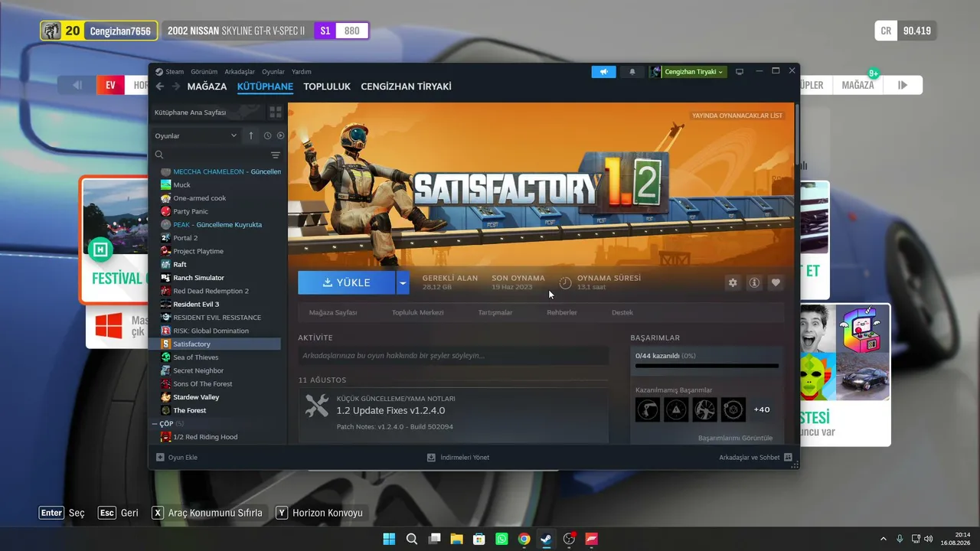Screen dimensions: 980x551
Task: Click the YÜKLE install button
Action: [x=347, y=282]
